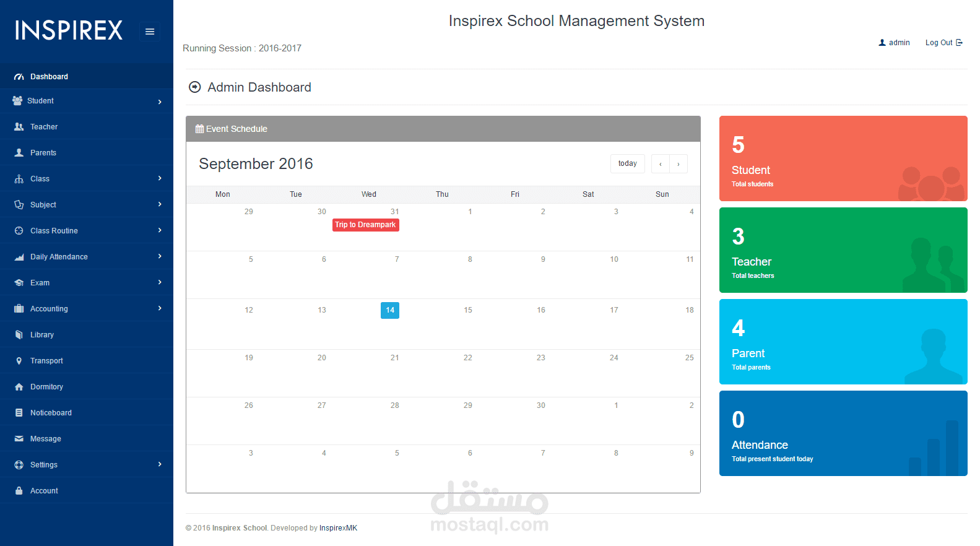980x546 pixels.
Task: Open the cyan Parent total card
Action: click(x=843, y=342)
